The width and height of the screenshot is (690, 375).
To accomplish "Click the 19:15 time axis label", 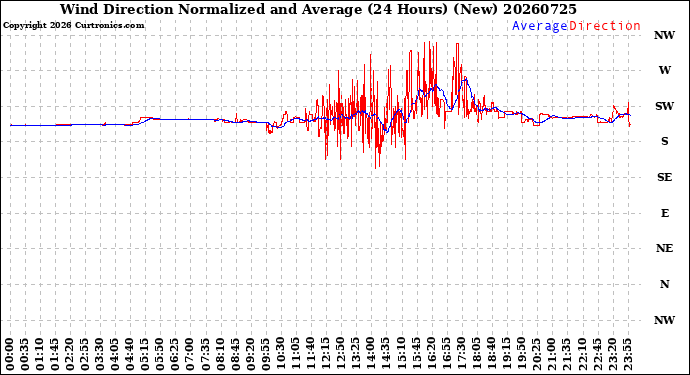I will 506,354.
